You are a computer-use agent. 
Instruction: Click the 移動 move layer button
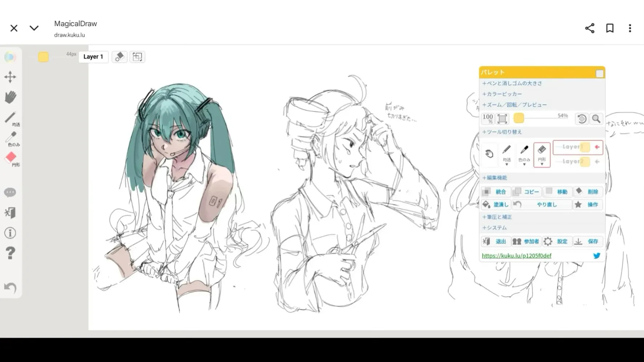coord(557,192)
